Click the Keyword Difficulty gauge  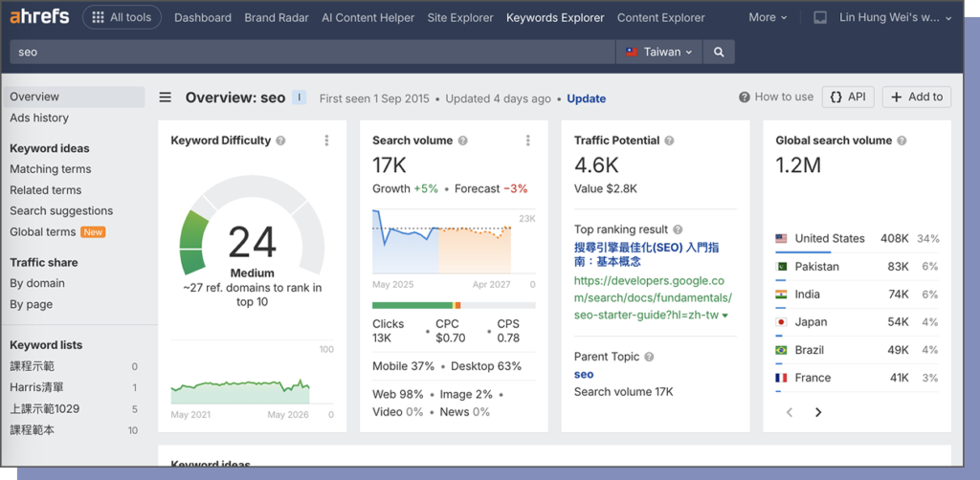point(252,226)
